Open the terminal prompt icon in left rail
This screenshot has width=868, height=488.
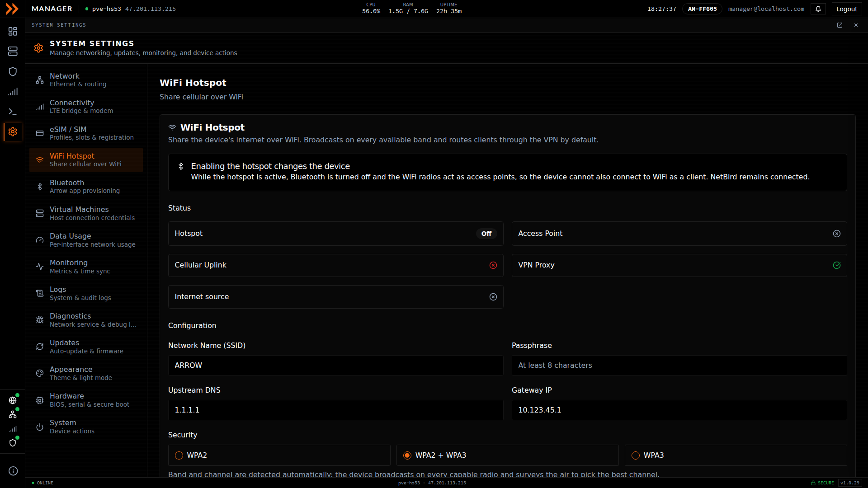click(x=13, y=112)
